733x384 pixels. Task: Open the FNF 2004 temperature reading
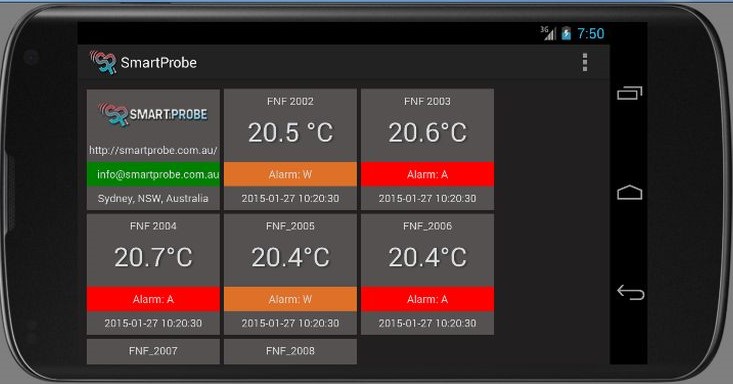(x=153, y=257)
